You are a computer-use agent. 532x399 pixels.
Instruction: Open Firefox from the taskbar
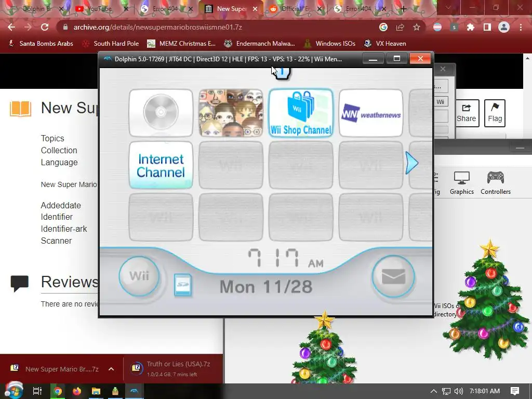pos(77,391)
